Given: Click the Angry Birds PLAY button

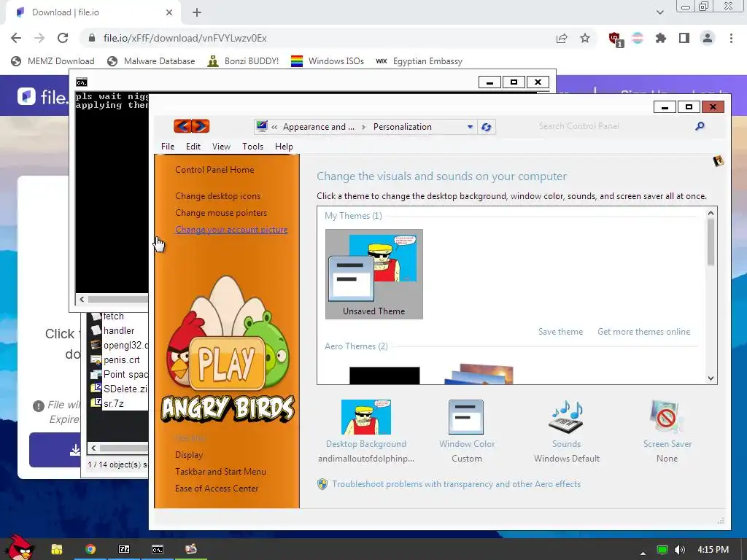Looking at the screenshot, I should point(227,363).
